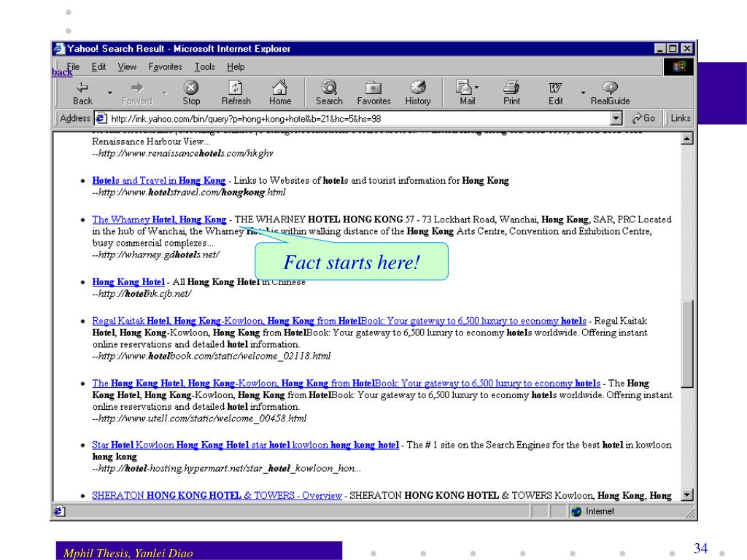
Task: Open the Search toolbar icon
Action: (x=329, y=87)
